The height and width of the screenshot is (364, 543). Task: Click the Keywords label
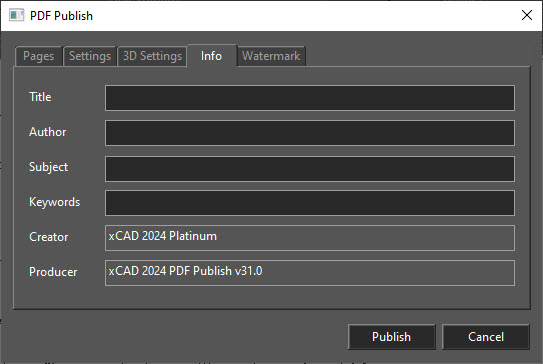pos(54,202)
